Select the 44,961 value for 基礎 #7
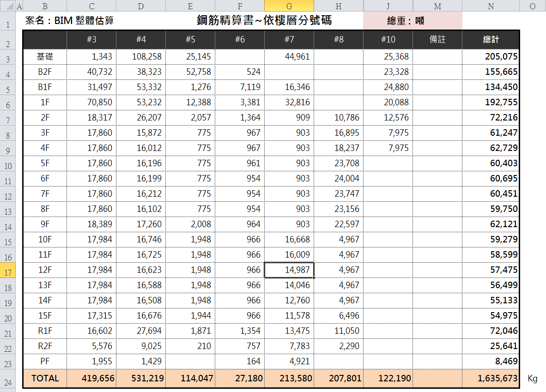546x392 pixels. click(289, 56)
